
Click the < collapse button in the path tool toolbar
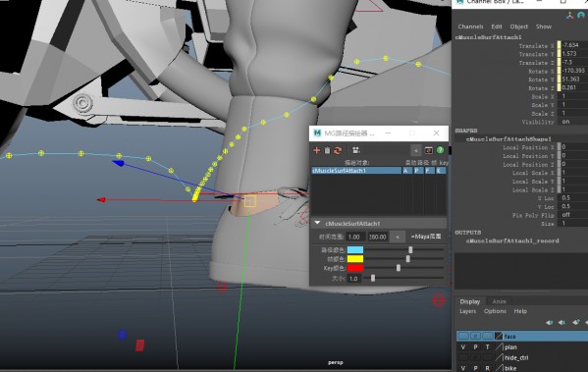[x=416, y=150]
